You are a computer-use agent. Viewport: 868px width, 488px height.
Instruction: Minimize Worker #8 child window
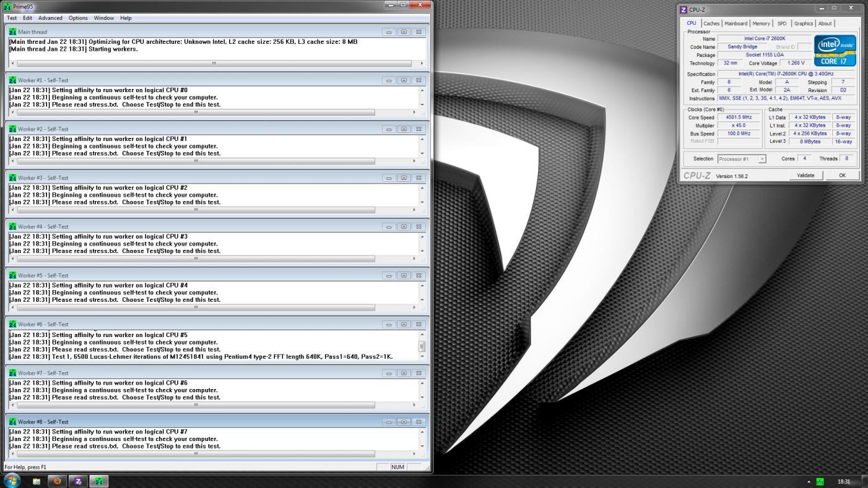point(389,422)
